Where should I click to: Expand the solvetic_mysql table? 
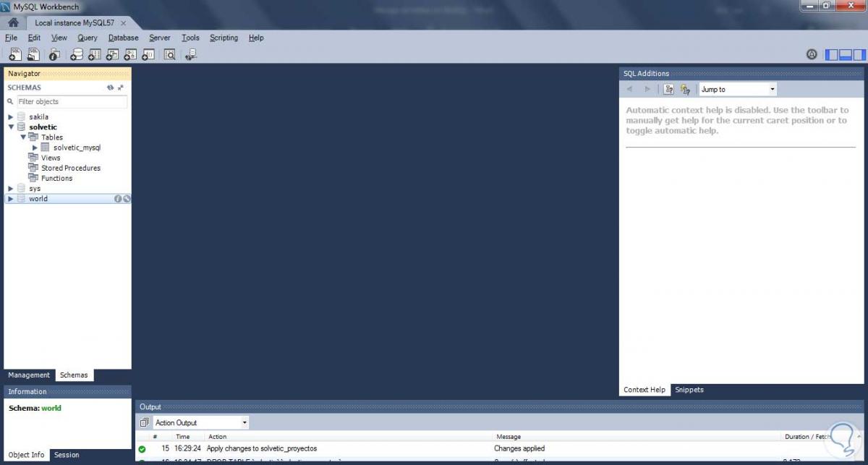pos(35,148)
